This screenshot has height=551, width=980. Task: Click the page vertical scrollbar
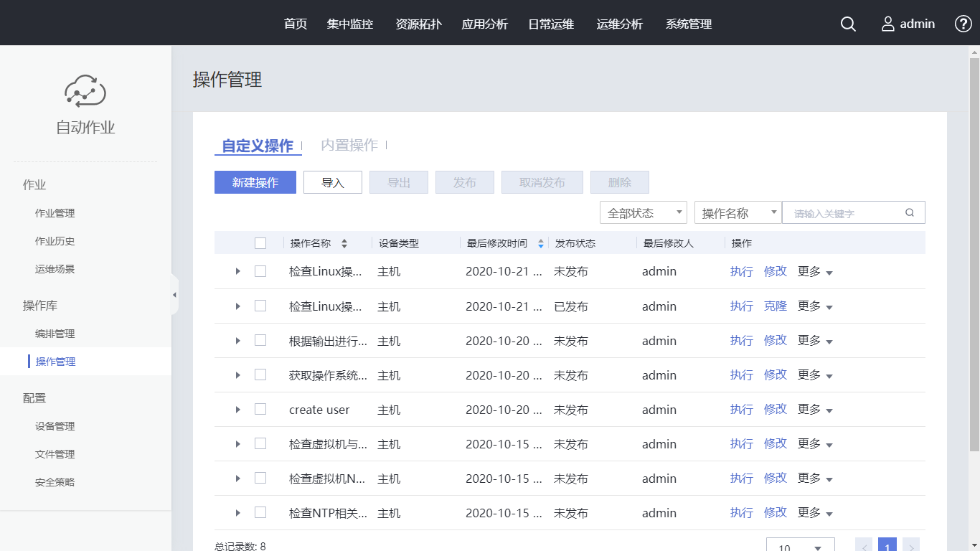click(x=974, y=251)
